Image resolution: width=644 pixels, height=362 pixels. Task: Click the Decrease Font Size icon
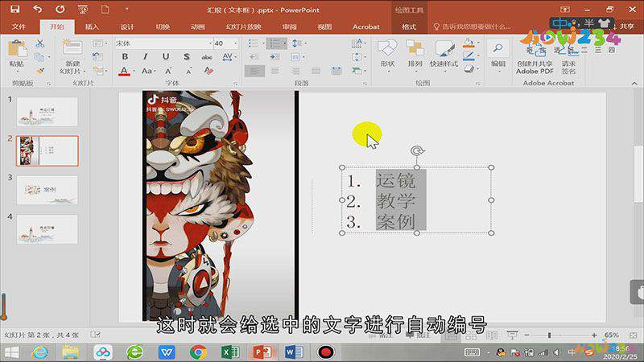(x=188, y=71)
